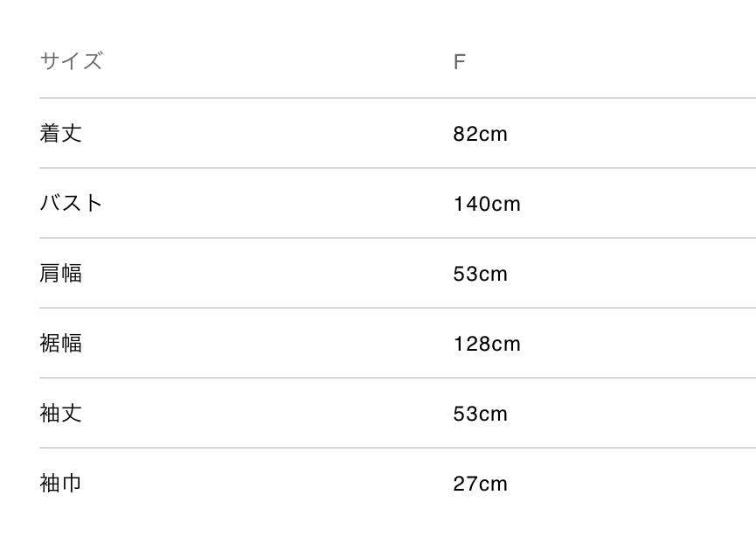Image resolution: width=756 pixels, height=537 pixels.
Task: Select the 27cm sleeve width value
Action: point(480,485)
